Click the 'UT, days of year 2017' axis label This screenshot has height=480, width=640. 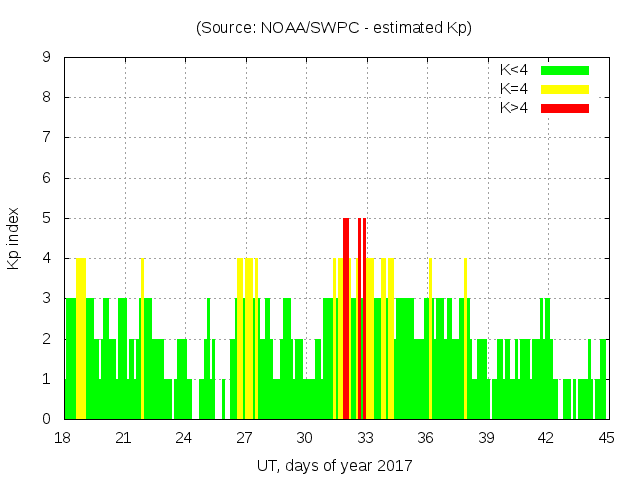[334, 466]
